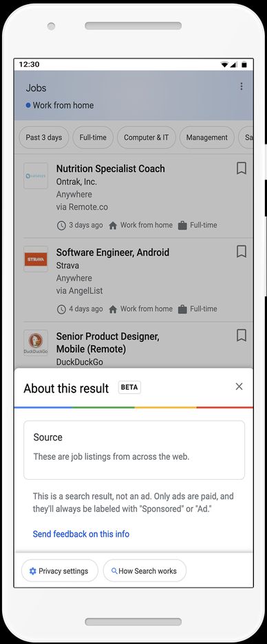Image resolution: width=267 pixels, height=644 pixels.
Task: Save the Software Engineer, Android listing
Action: (242, 252)
